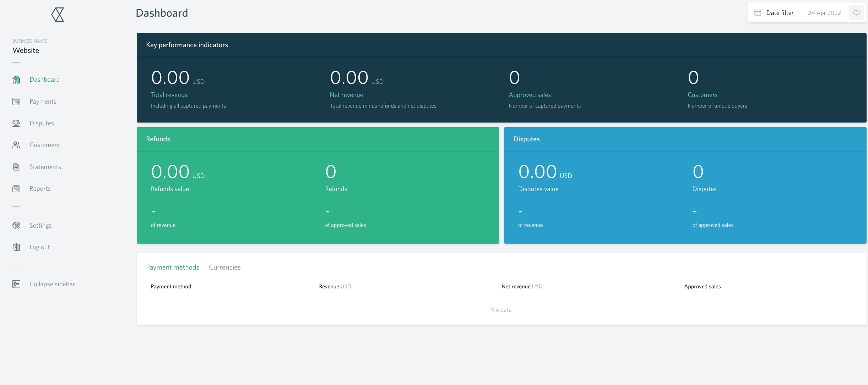The width and height of the screenshot is (868, 385).
Task: Click the Payments wallet icon
Action: (x=16, y=102)
